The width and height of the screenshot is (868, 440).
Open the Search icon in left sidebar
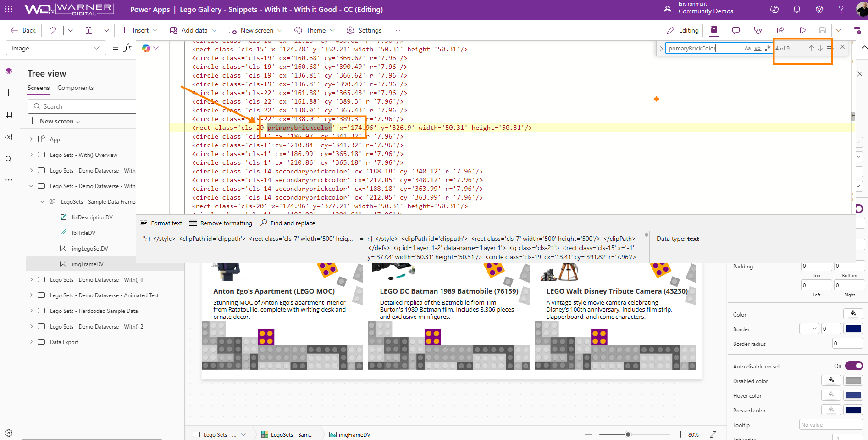[x=9, y=159]
